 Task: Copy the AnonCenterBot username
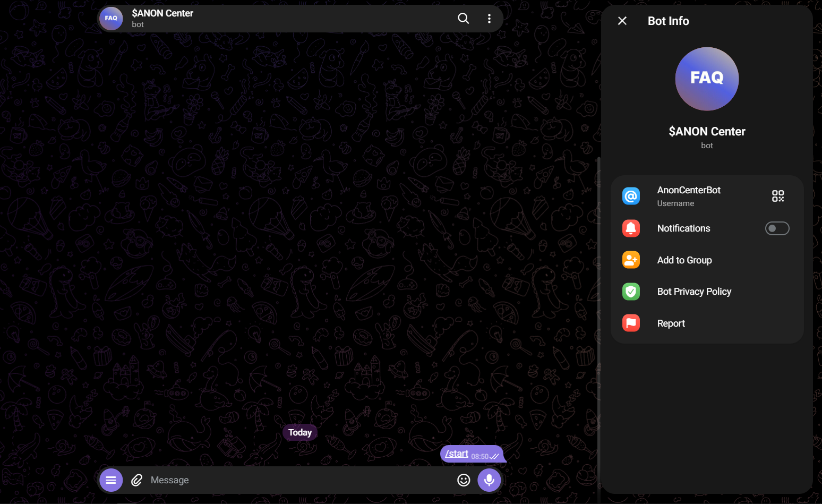689,190
